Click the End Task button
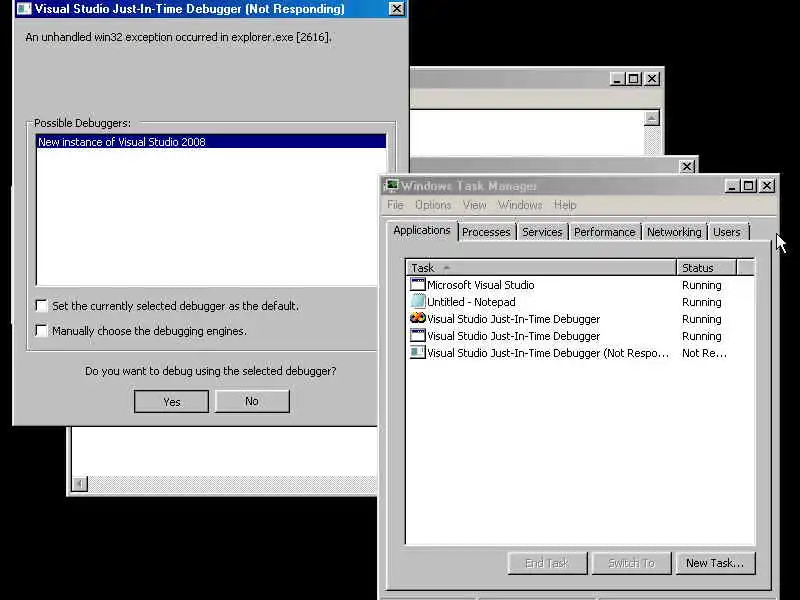The width and height of the screenshot is (800, 600). click(547, 563)
